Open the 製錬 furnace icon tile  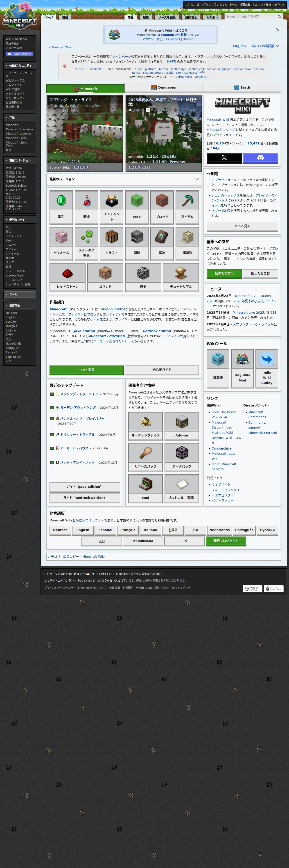(137, 244)
